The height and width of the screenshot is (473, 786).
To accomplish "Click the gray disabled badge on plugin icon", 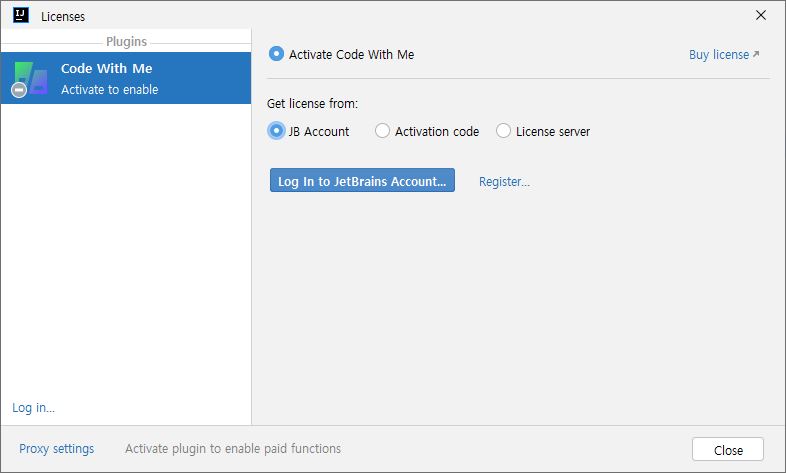I will [19, 90].
